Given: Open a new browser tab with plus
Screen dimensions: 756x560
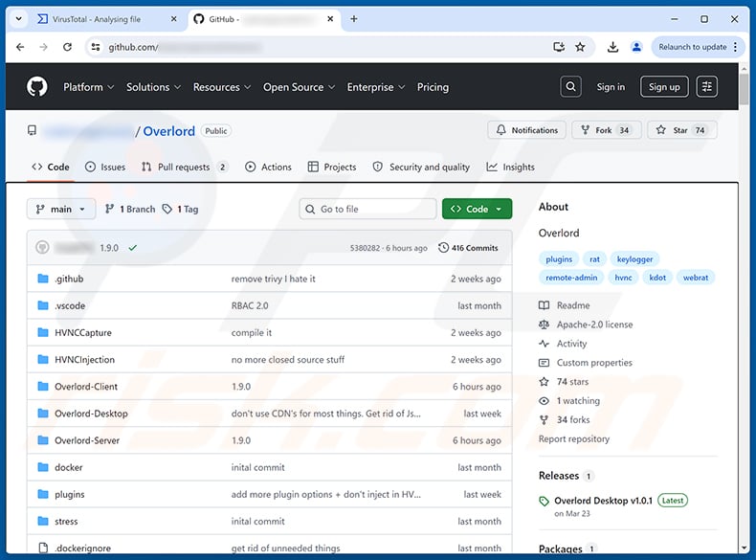Looking at the screenshot, I should tap(354, 19).
